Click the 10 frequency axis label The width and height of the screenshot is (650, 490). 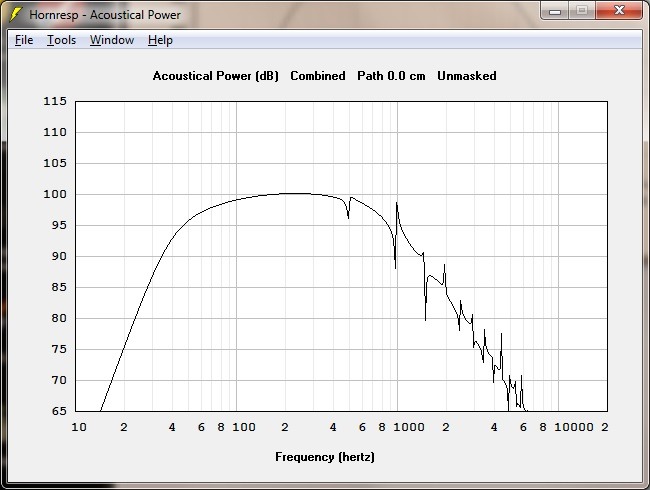tap(79, 427)
